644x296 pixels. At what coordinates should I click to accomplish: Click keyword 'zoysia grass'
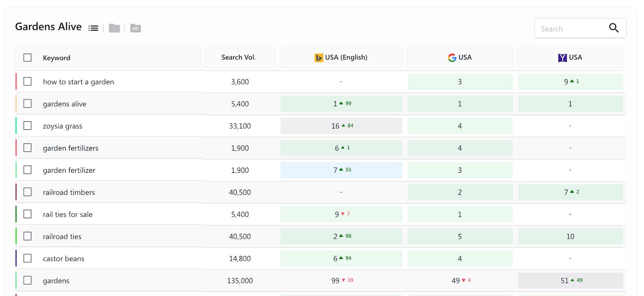pos(62,126)
